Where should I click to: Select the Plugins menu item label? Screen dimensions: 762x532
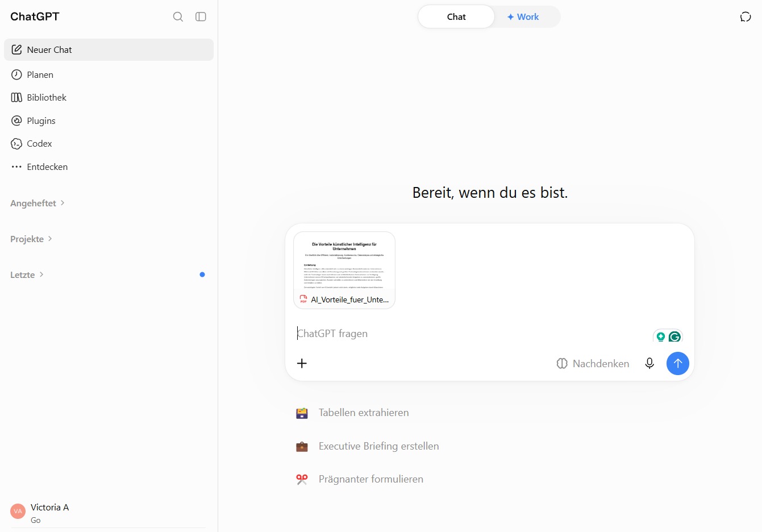(x=41, y=120)
